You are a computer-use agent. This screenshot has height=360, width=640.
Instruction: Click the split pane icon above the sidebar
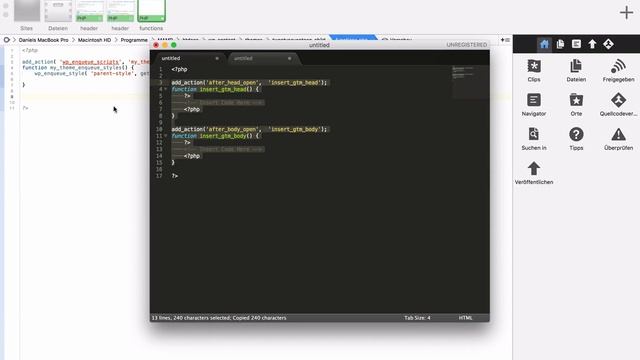click(505, 40)
